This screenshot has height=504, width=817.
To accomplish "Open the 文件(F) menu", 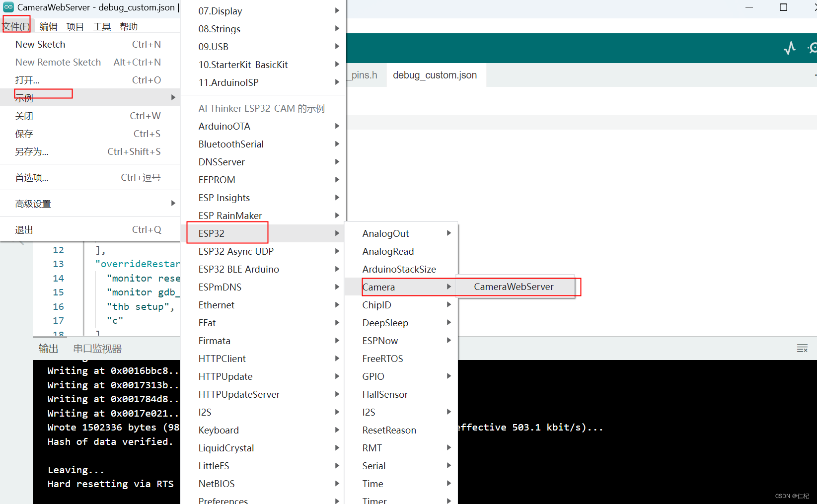I will (16, 26).
